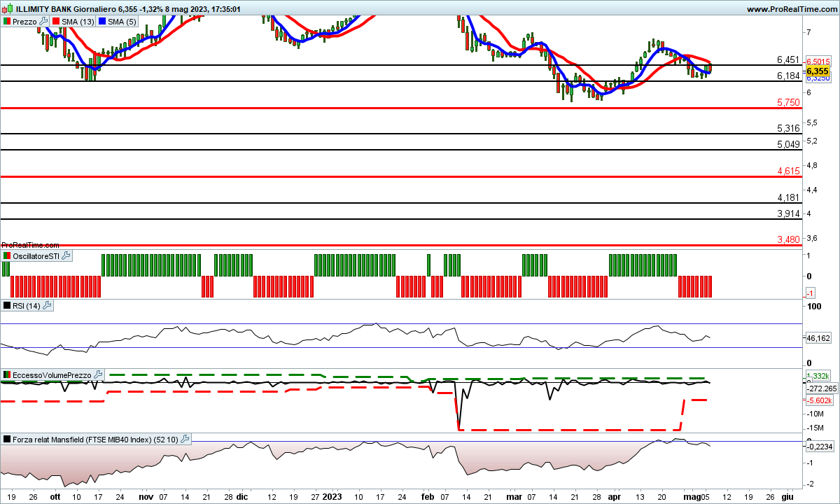The image size is (840, 504).
Task: Click the red -5.602k value label
Action: coord(819,400)
